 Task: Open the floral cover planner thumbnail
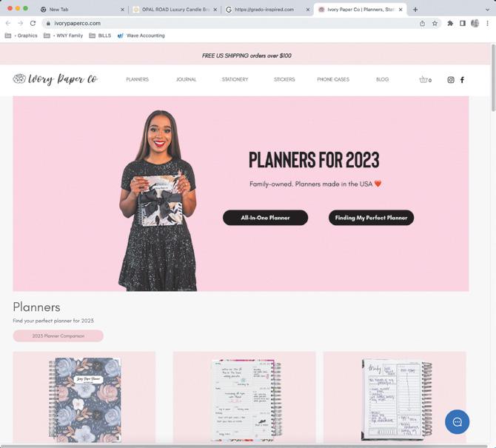pos(84,399)
